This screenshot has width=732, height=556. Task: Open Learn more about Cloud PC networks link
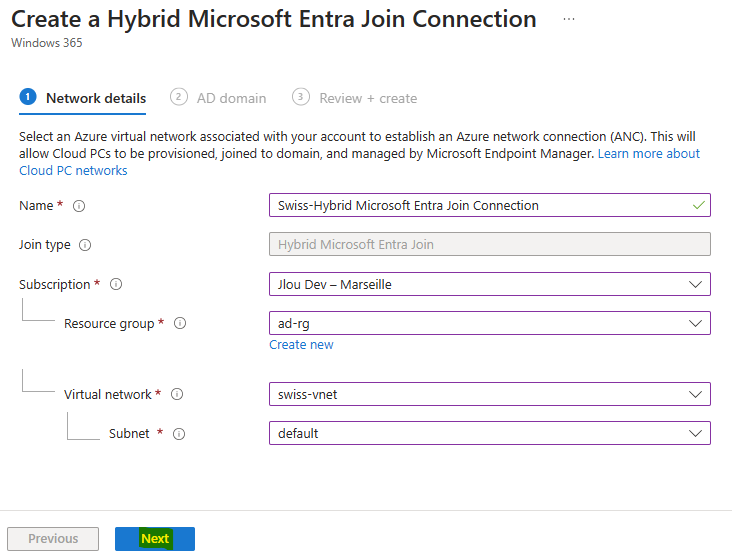pyautogui.click(x=649, y=154)
